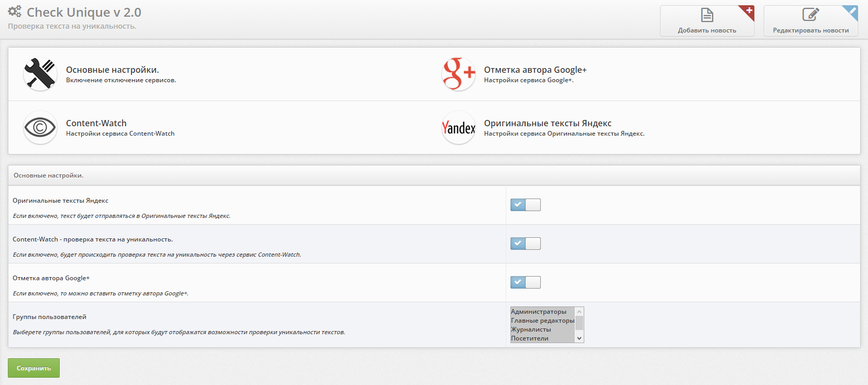Click the Включение отключение сервисов description
868x385 pixels.
[121, 80]
